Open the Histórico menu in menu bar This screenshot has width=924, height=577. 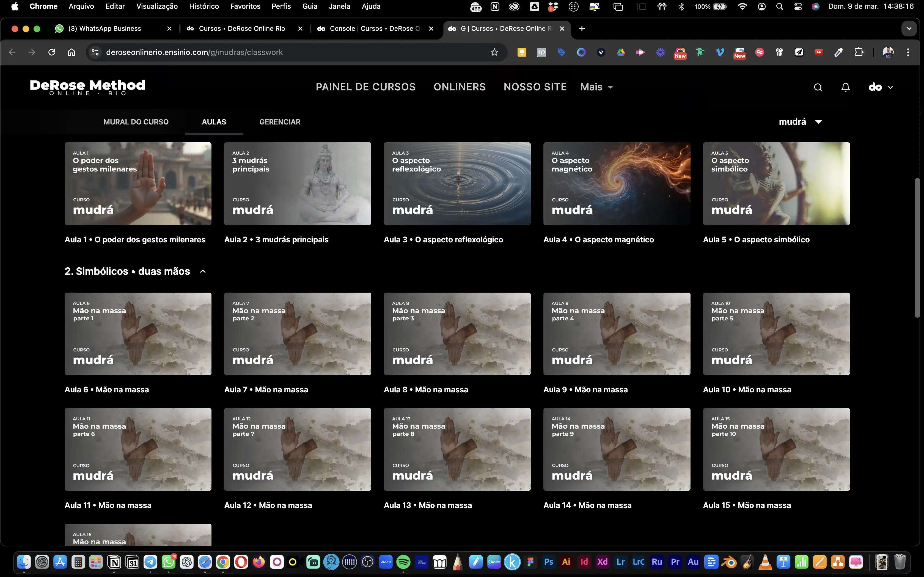(x=204, y=6)
